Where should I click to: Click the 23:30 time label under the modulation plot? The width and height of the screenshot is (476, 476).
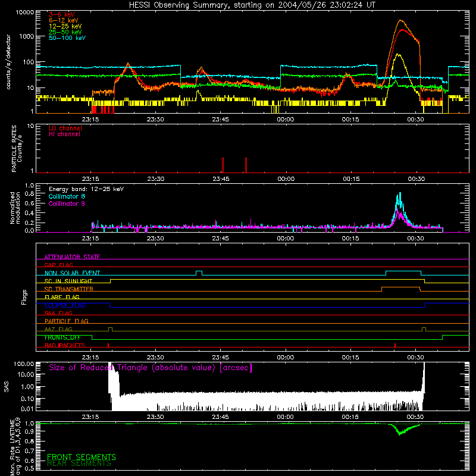(155, 239)
